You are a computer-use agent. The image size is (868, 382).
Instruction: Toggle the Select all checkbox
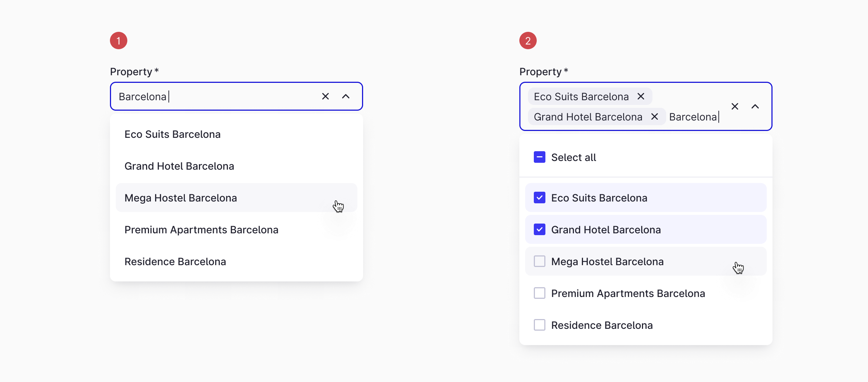(x=539, y=157)
